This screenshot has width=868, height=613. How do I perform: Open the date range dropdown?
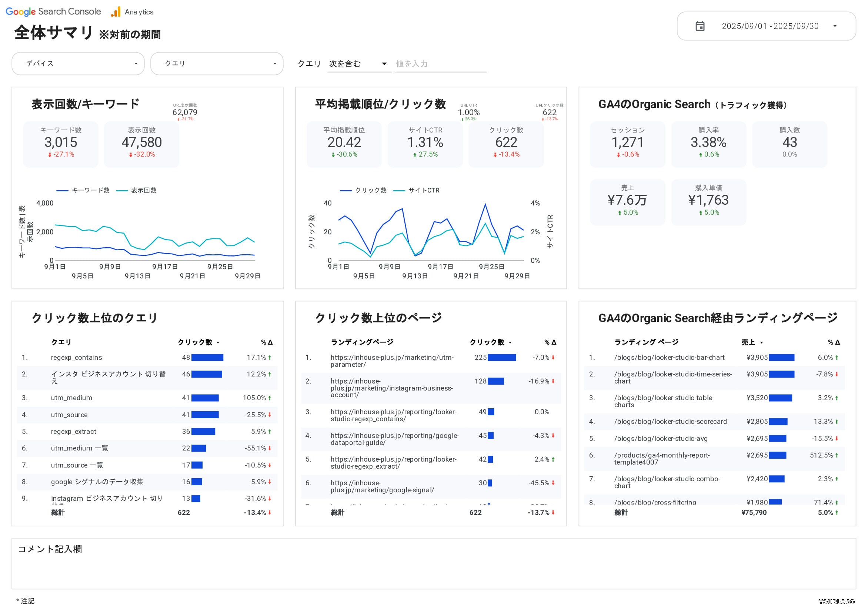pos(835,26)
